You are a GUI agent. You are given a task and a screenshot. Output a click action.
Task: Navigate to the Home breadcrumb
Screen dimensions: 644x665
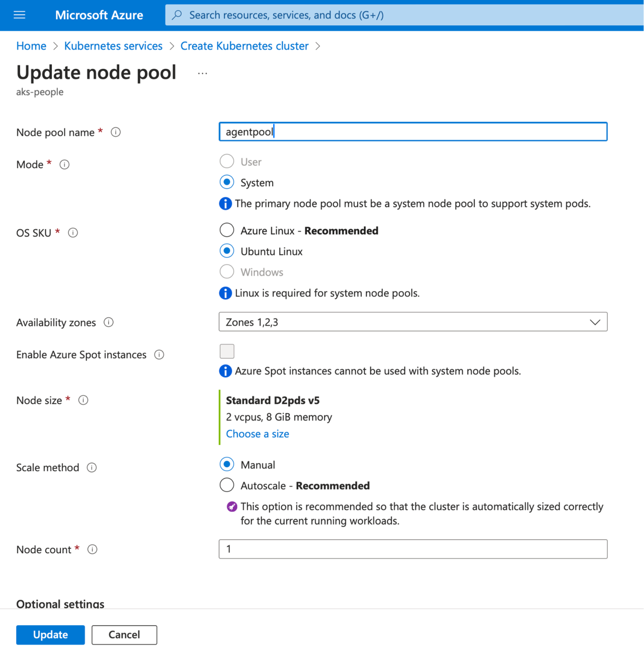(x=31, y=46)
